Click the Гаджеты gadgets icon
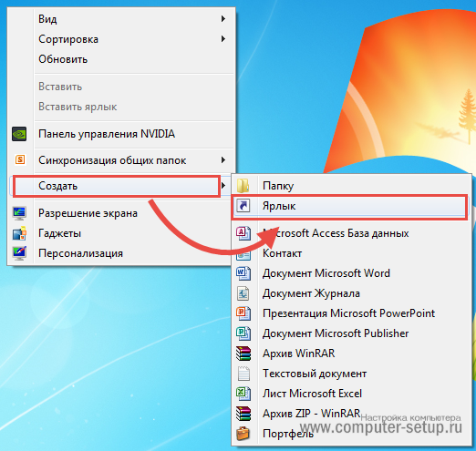Viewport: 476px width, 451px height. tap(19, 233)
